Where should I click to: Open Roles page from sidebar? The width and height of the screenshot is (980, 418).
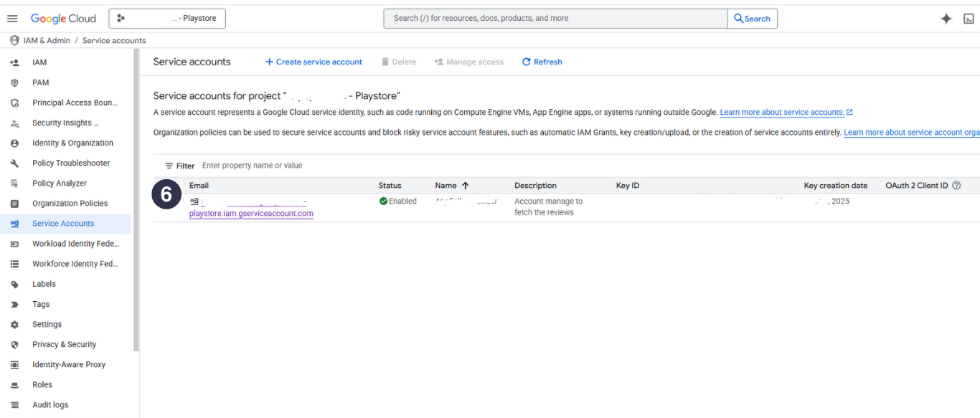point(42,385)
